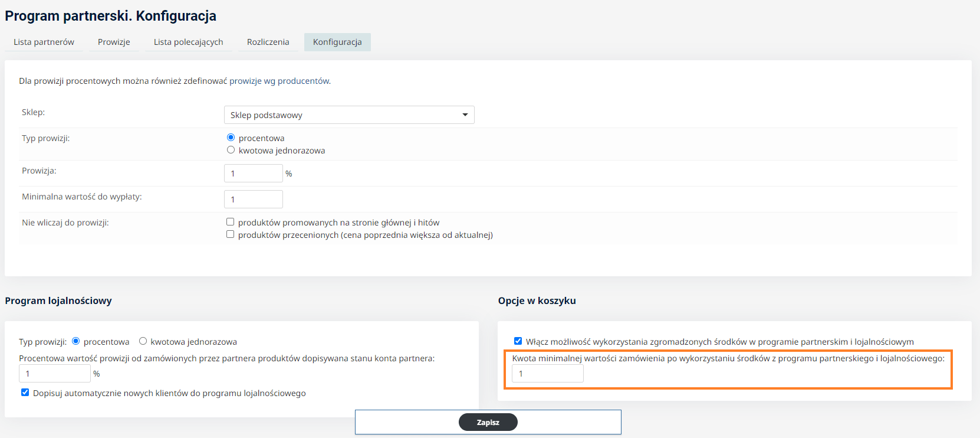Toggle use of accumulated funds in cart

518,341
